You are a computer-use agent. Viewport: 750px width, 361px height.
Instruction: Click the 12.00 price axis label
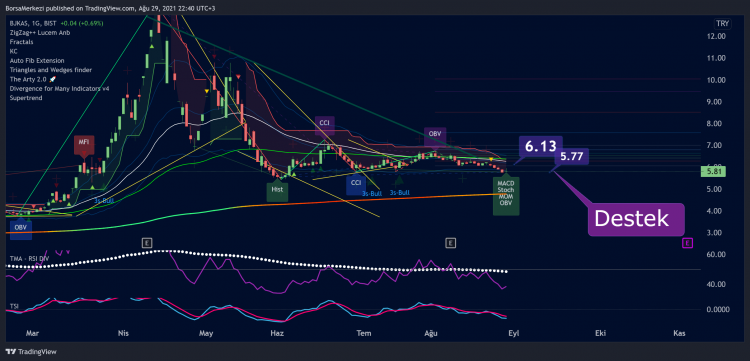(x=716, y=36)
